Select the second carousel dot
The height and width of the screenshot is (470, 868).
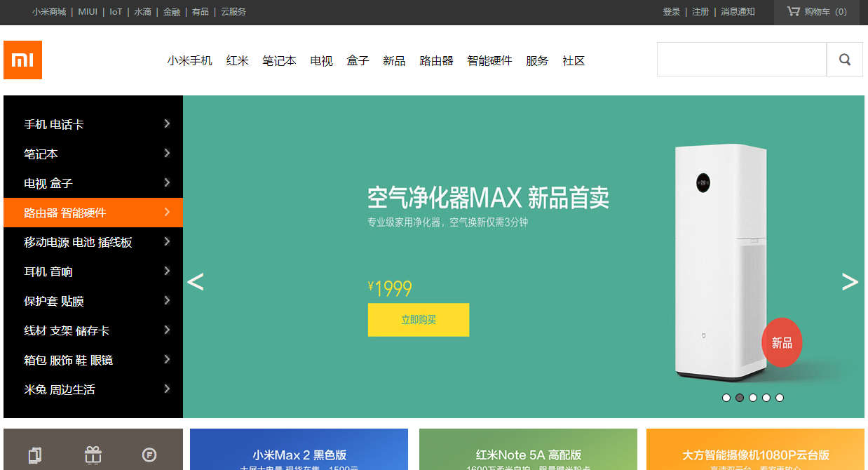(740, 398)
